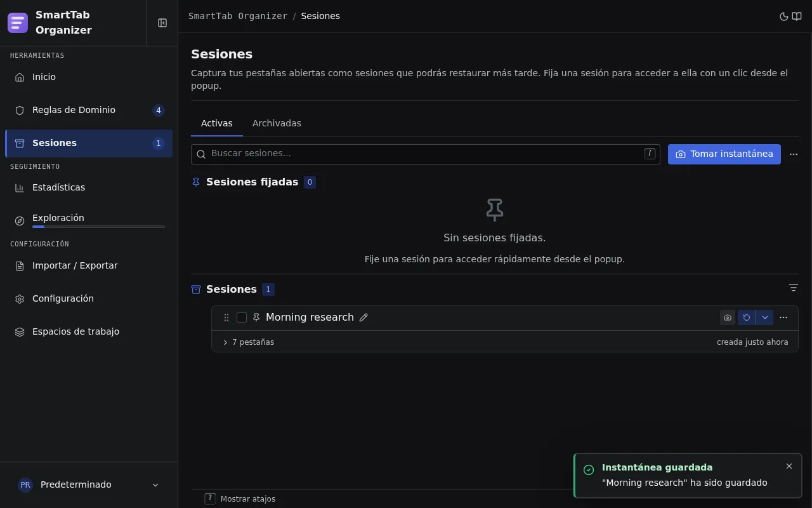812x508 pixels.
Task: Click the Reglas de Dominio badge 4
Action: click(x=159, y=110)
